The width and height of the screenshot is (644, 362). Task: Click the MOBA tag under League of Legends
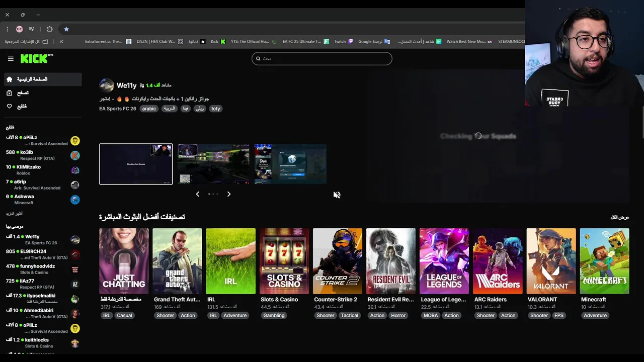coord(431,316)
